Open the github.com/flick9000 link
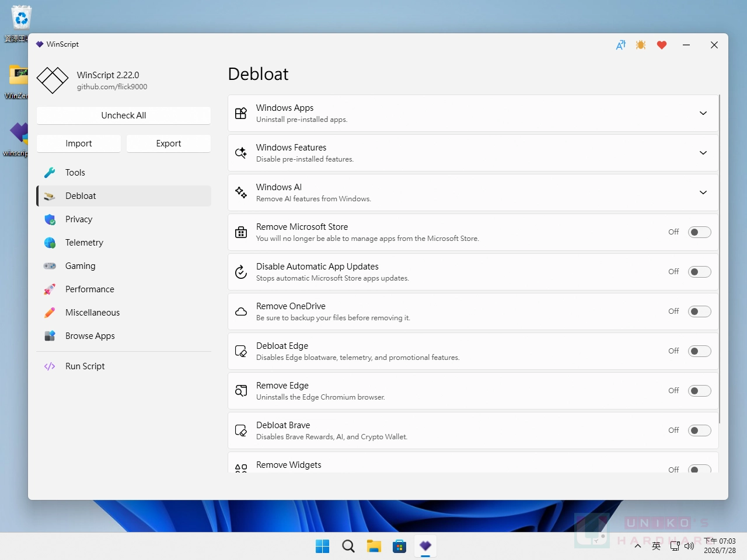This screenshot has height=560, width=747. (x=112, y=87)
